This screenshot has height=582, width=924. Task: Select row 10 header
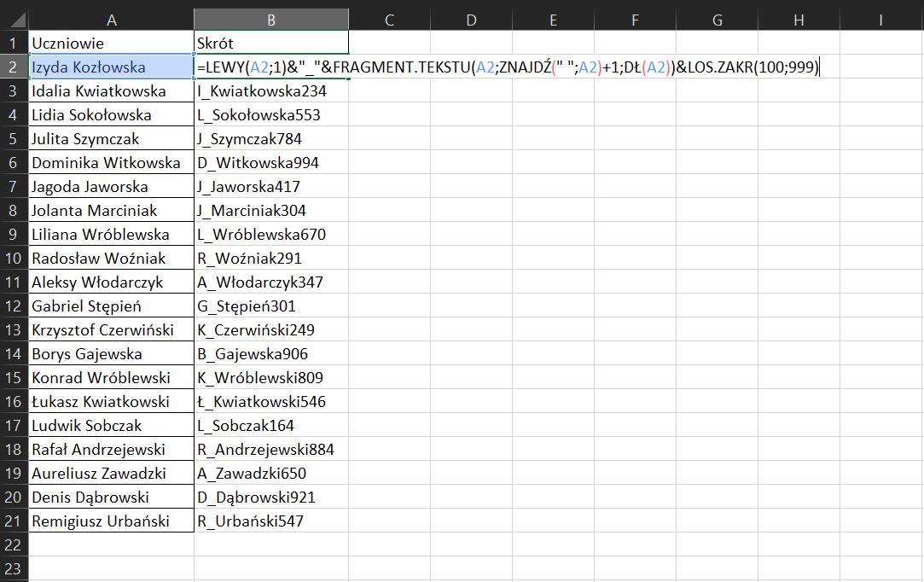pos(14,258)
